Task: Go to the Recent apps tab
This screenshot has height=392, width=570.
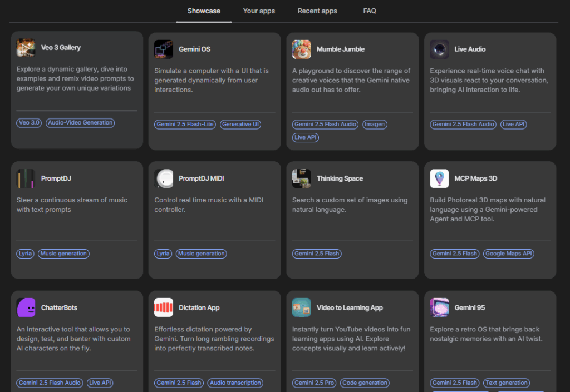Action: click(x=317, y=11)
